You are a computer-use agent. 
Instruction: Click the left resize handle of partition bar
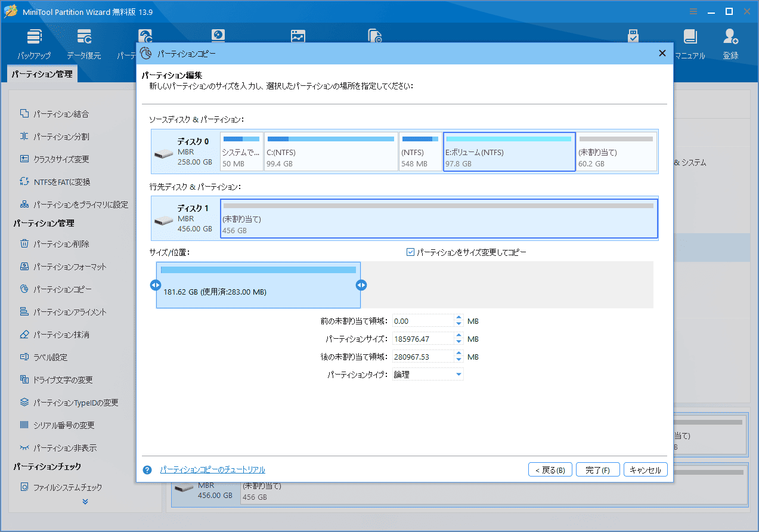click(156, 285)
